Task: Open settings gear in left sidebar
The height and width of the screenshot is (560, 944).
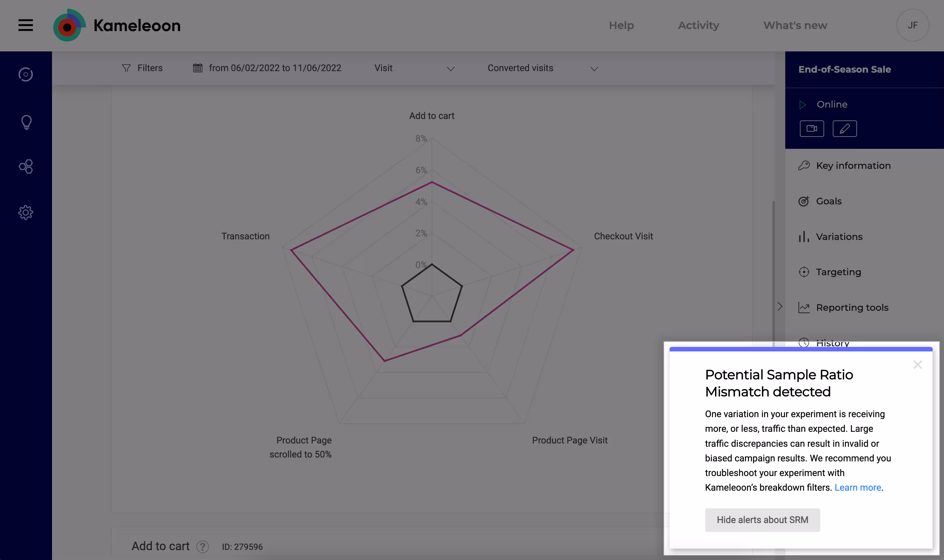Action: click(x=26, y=212)
